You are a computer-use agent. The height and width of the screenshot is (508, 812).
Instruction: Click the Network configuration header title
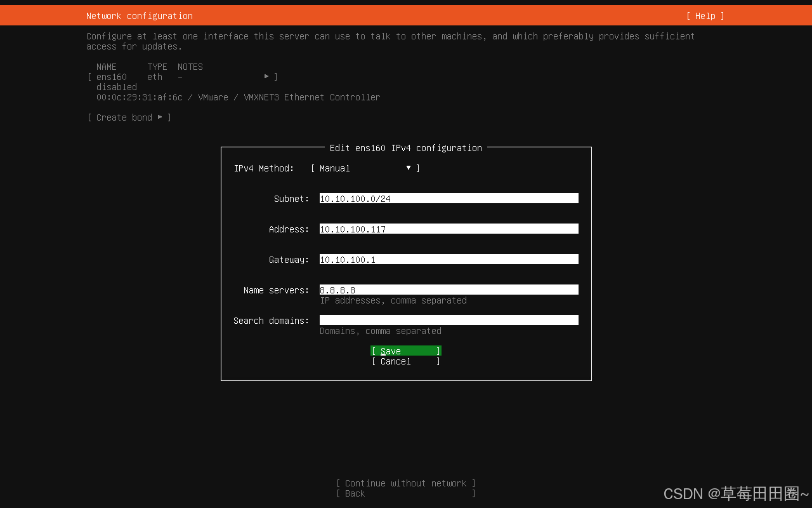[x=140, y=16]
